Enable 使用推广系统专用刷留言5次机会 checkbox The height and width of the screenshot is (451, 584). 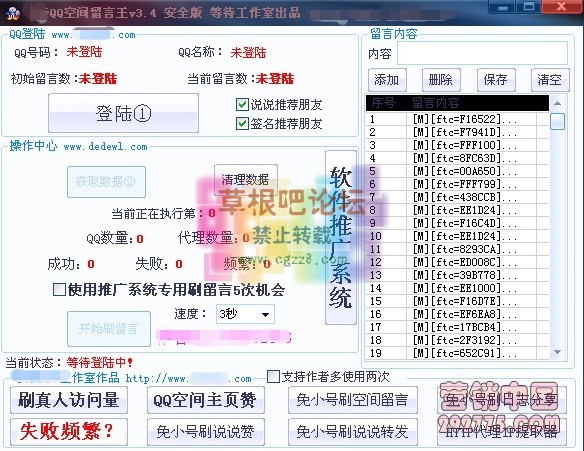tap(59, 289)
